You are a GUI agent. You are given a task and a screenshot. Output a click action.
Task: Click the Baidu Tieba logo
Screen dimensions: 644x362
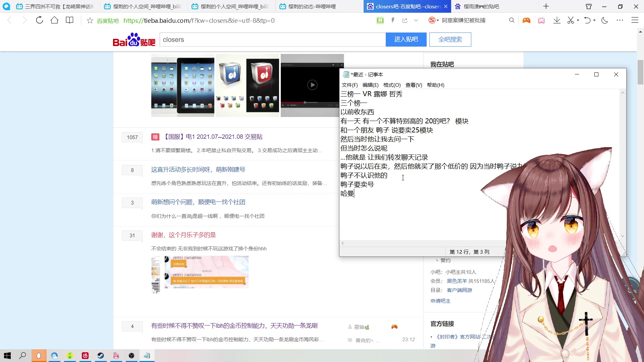click(134, 40)
